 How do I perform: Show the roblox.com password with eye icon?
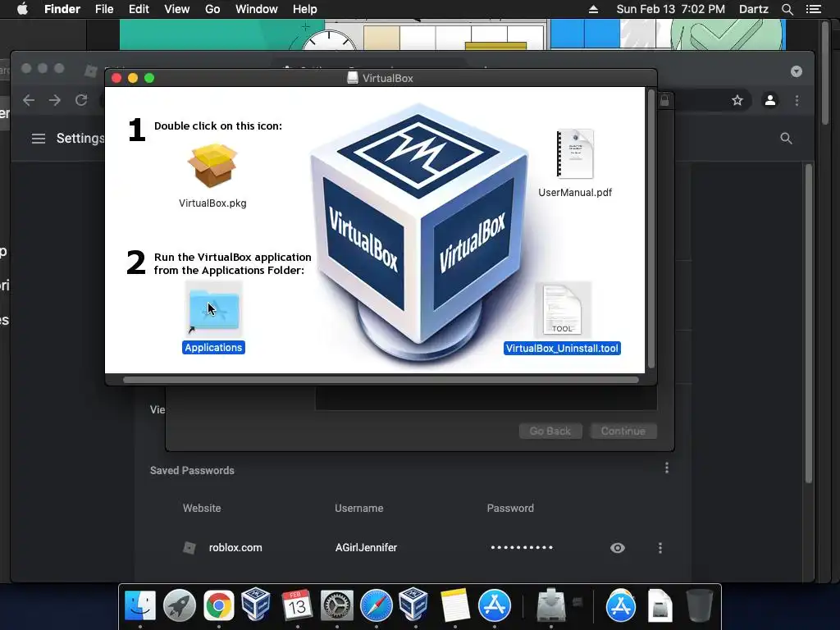coord(618,548)
